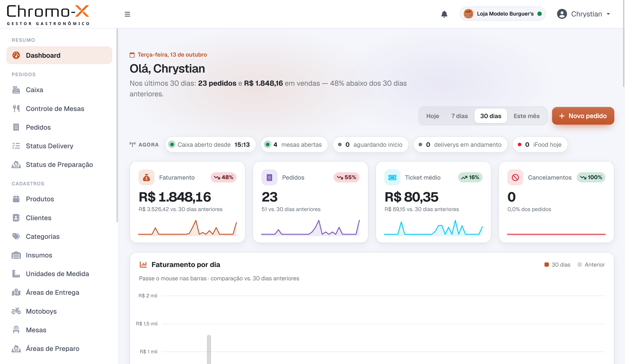Toggle the Anterior legend swatch
Screen dimensions: 625x364
580,265
